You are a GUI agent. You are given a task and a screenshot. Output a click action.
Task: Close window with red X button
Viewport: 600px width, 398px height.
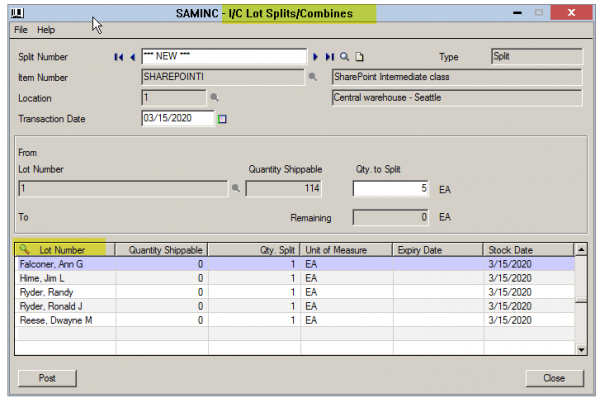pyautogui.click(x=571, y=13)
